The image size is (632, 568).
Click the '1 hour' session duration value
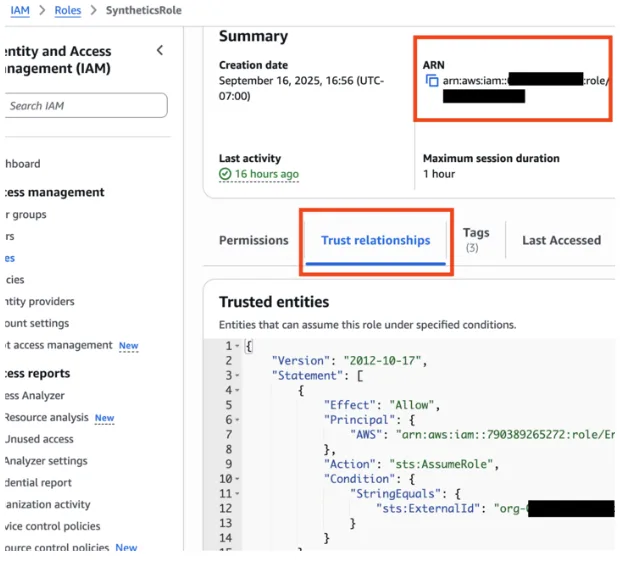pos(439,174)
